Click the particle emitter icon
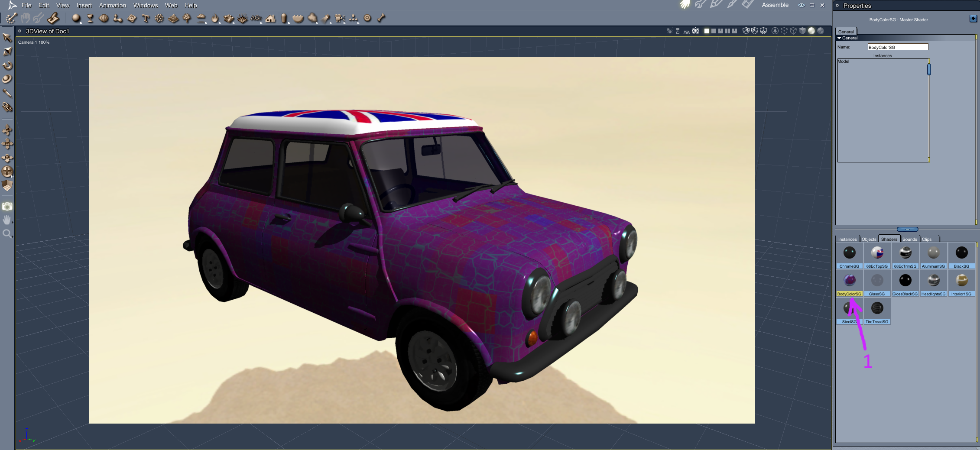Image resolution: width=980 pixels, height=450 pixels. (x=159, y=18)
